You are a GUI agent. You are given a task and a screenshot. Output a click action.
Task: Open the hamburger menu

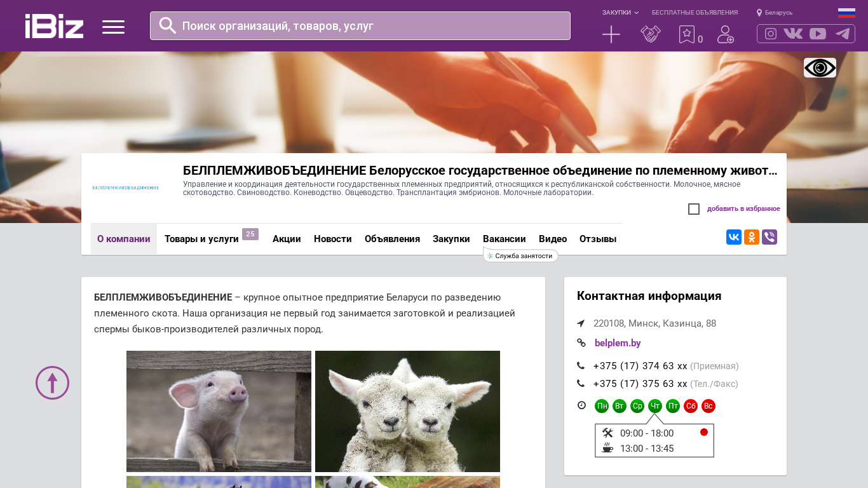tap(113, 27)
